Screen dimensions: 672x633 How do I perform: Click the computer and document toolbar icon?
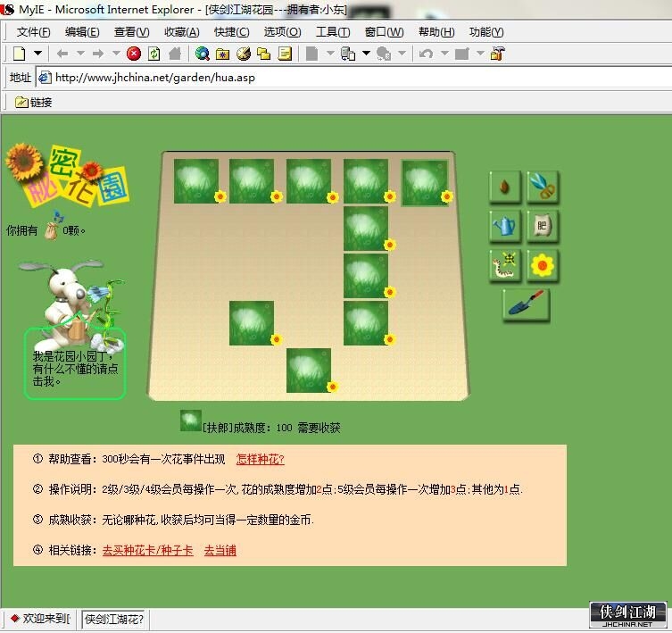pyautogui.click(x=348, y=54)
